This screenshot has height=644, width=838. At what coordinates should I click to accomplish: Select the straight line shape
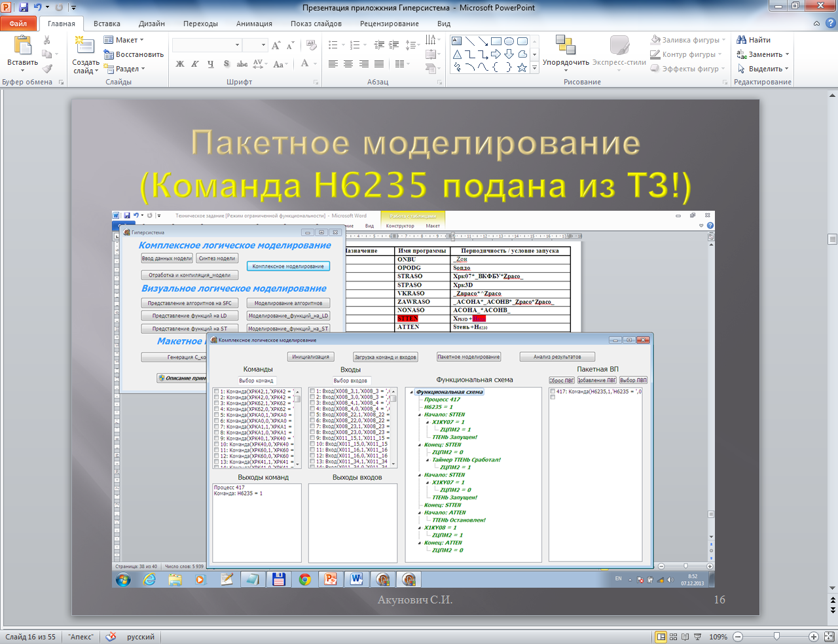pyautogui.click(x=470, y=41)
